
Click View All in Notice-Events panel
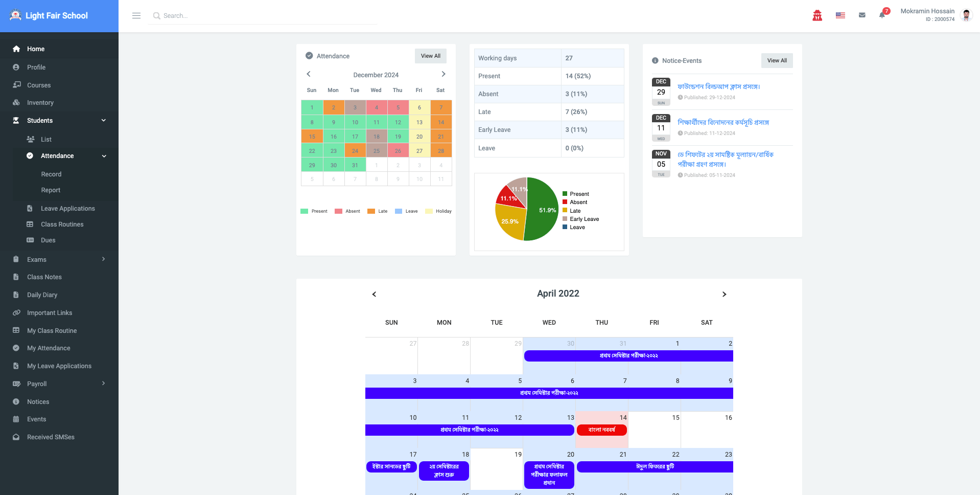click(777, 60)
